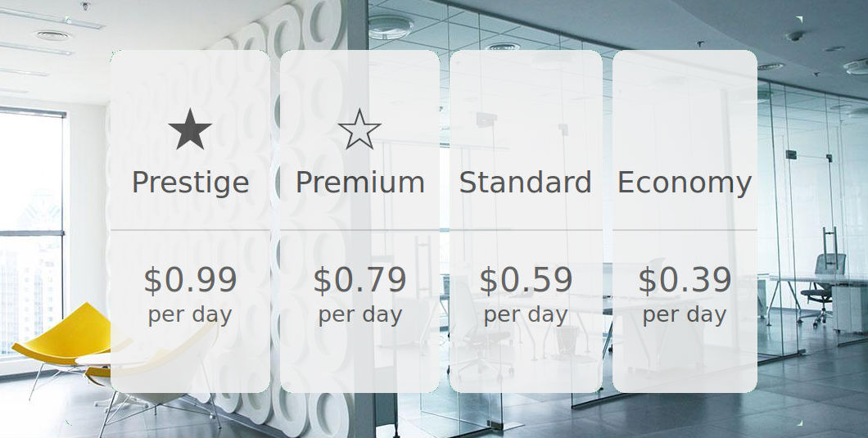The height and width of the screenshot is (438, 868).
Task: Click "per day" under $0.59
Action: [x=526, y=316]
